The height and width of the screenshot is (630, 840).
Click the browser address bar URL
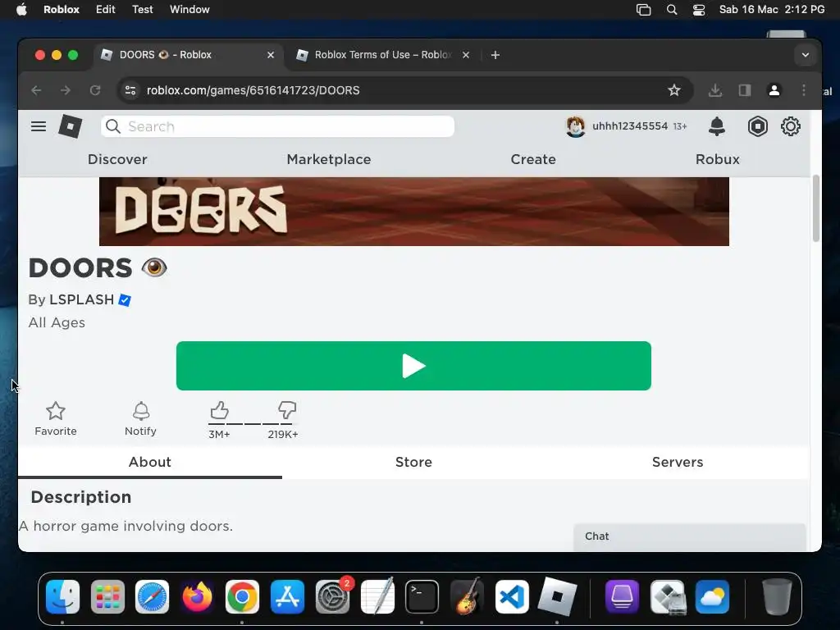point(253,90)
